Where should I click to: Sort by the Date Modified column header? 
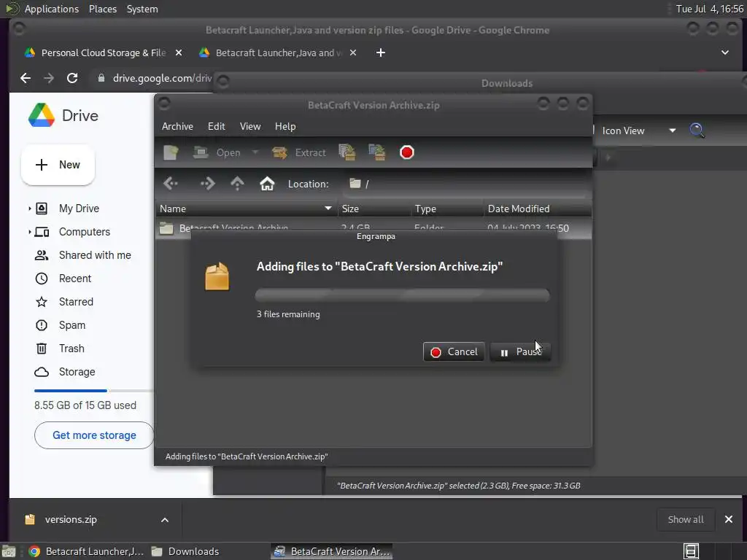[x=538, y=209]
